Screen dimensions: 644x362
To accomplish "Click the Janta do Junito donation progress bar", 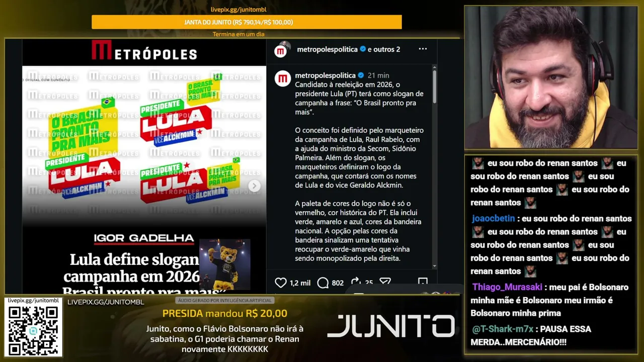I will (x=247, y=22).
